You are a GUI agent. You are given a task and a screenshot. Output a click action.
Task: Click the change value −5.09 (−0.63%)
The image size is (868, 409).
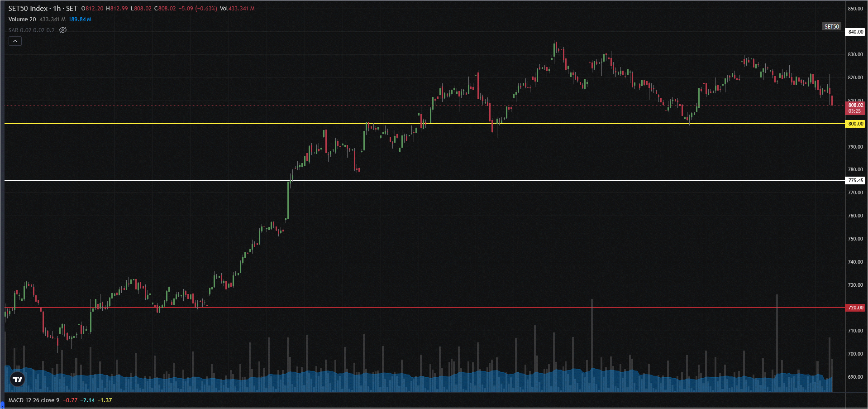198,9
